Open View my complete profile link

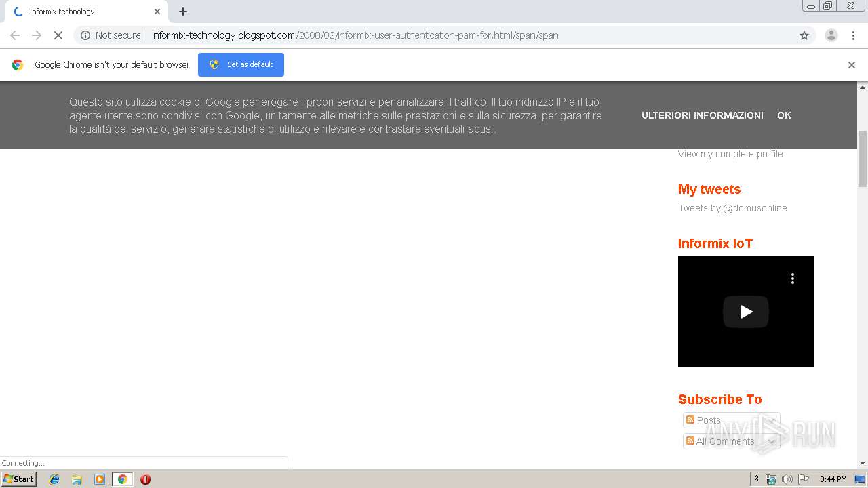pyautogui.click(x=730, y=154)
